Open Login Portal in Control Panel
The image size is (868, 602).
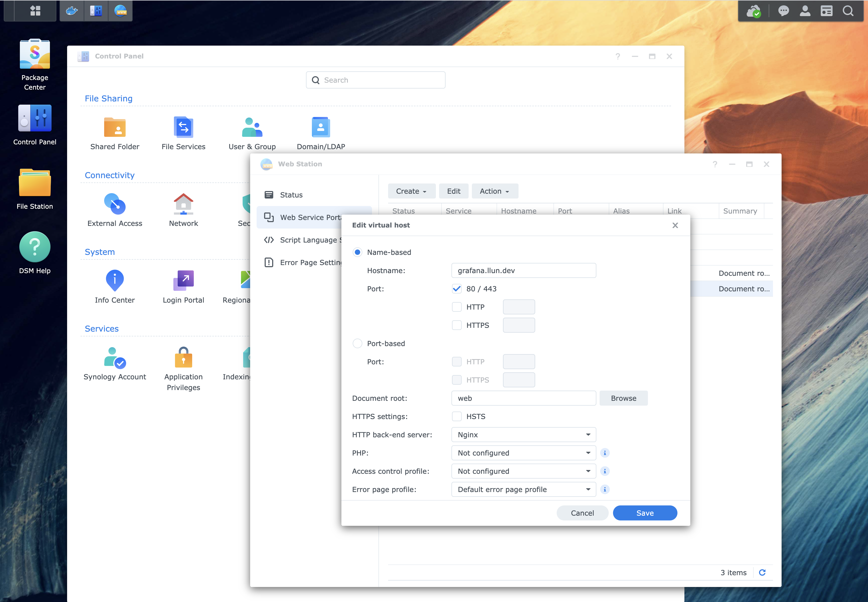pos(183,281)
